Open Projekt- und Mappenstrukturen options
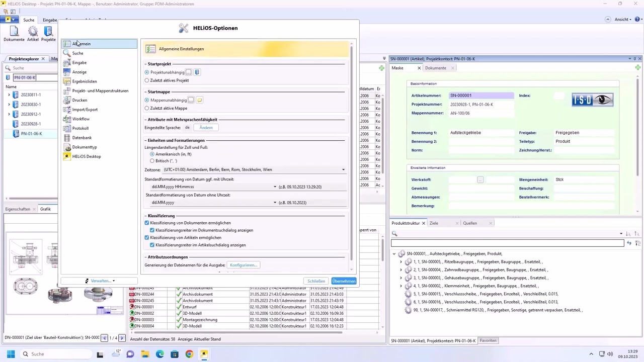644x362 pixels. (x=99, y=90)
